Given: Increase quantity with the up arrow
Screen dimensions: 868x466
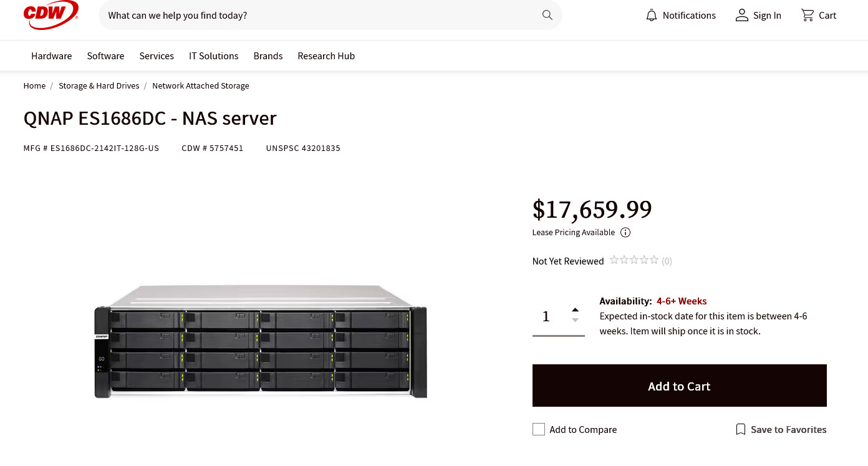Looking at the screenshot, I should [x=576, y=309].
